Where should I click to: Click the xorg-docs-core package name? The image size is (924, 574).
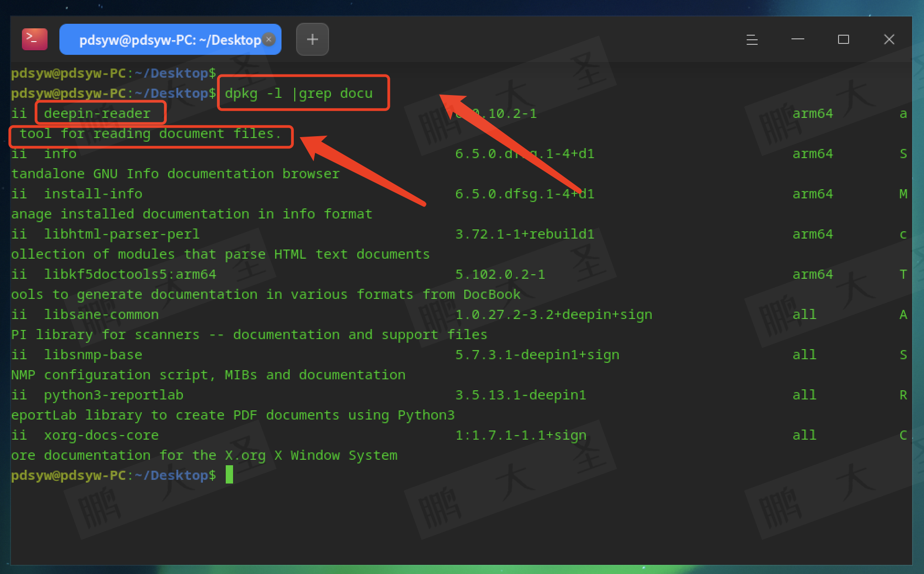coord(101,435)
